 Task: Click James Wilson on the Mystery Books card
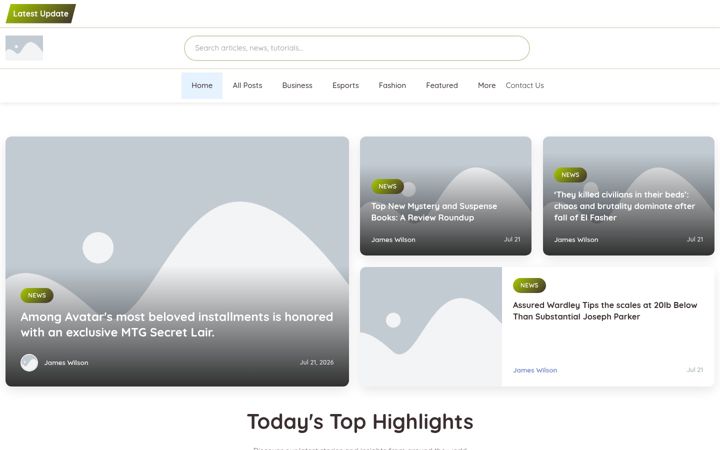pyautogui.click(x=394, y=240)
